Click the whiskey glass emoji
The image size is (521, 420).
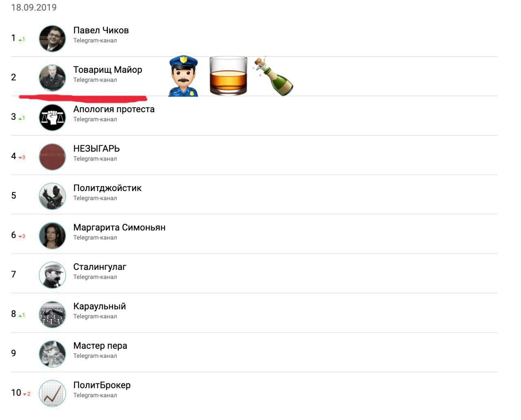pyautogui.click(x=228, y=76)
